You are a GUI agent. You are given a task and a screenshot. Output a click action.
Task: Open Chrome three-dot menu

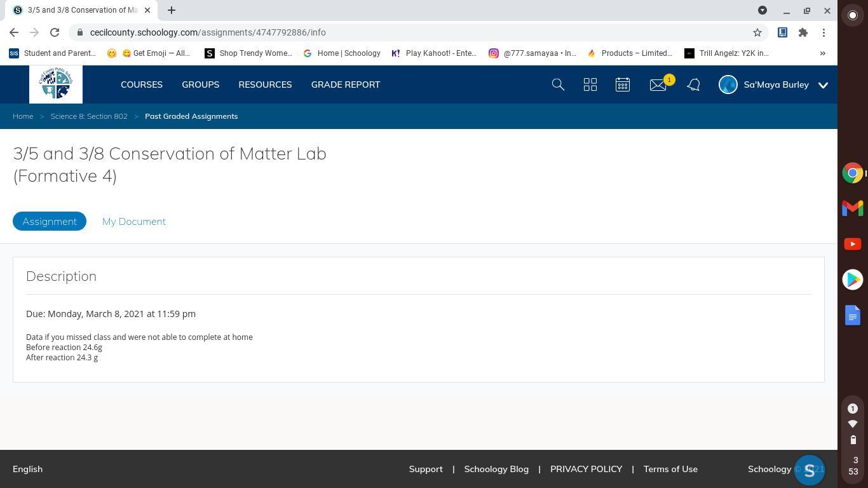coord(824,32)
